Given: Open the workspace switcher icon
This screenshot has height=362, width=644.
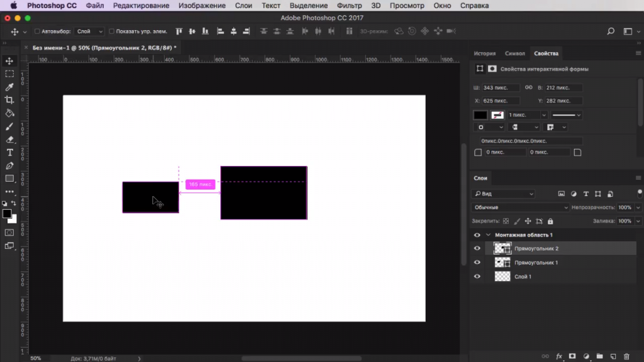Looking at the screenshot, I should coord(628,31).
